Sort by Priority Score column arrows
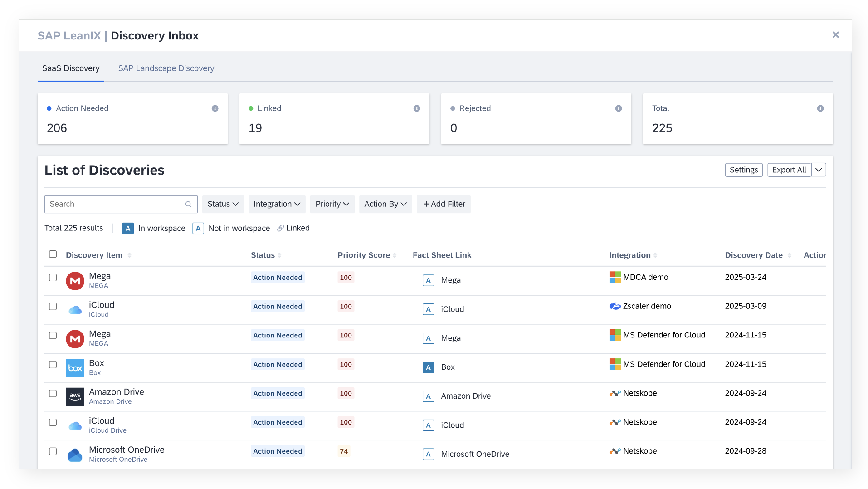 tap(395, 255)
